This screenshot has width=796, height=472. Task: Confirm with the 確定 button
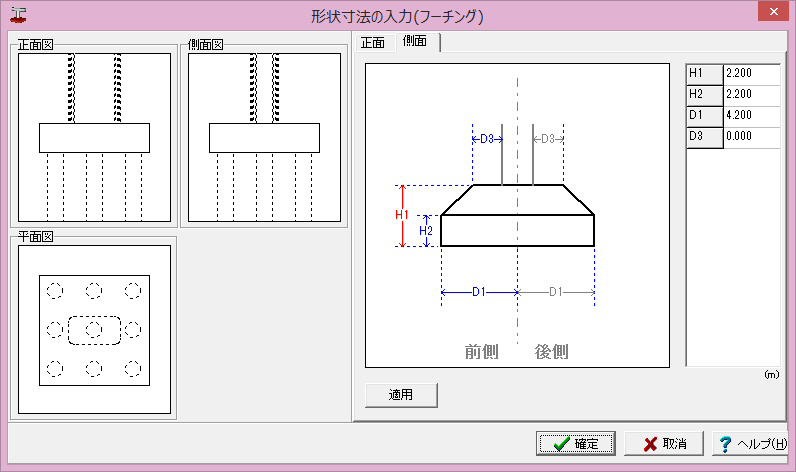(x=576, y=444)
